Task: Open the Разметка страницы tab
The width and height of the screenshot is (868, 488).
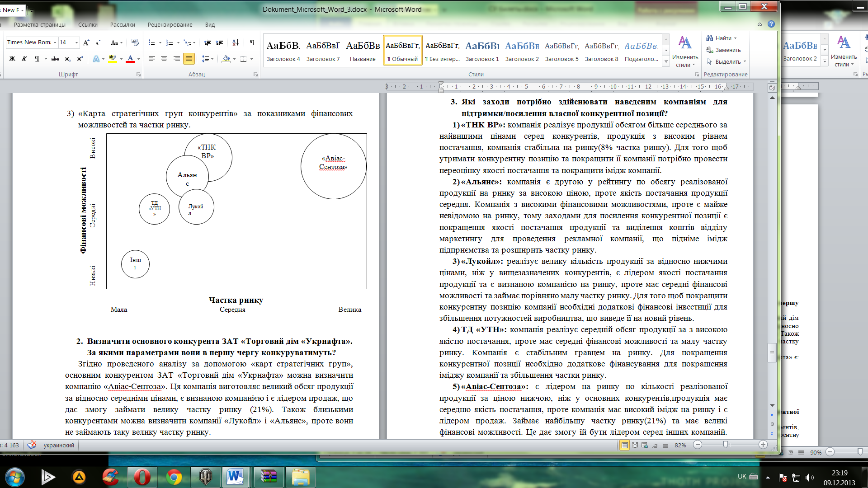Action: pos(39,25)
